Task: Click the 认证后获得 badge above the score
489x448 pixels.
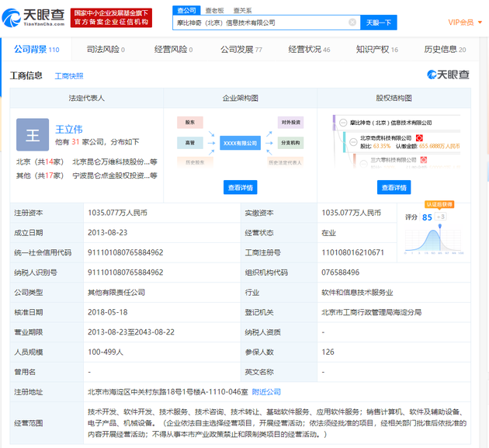Action: point(439,204)
